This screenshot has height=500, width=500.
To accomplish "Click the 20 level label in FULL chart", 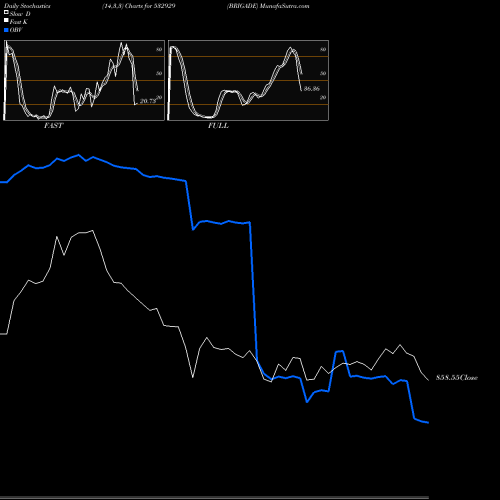I will pos(323,97).
